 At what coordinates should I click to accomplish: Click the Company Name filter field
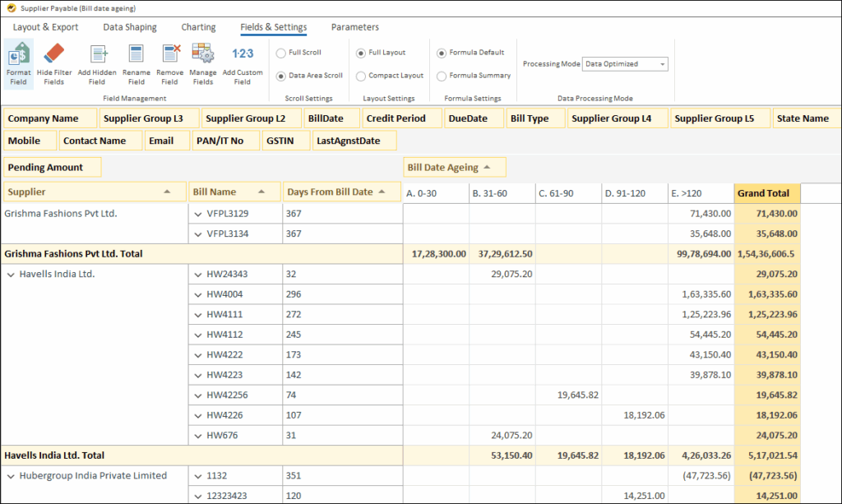click(50, 118)
